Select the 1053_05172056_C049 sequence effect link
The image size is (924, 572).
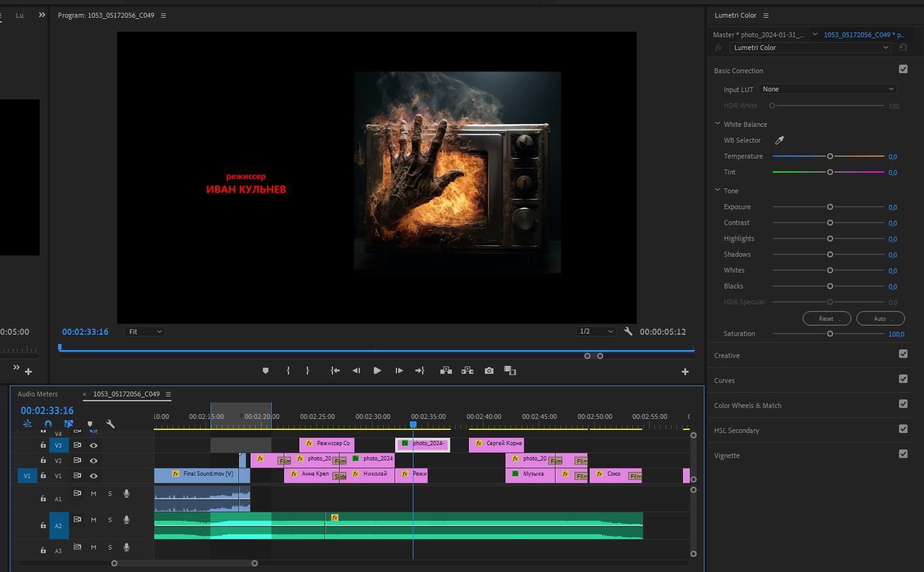point(864,35)
